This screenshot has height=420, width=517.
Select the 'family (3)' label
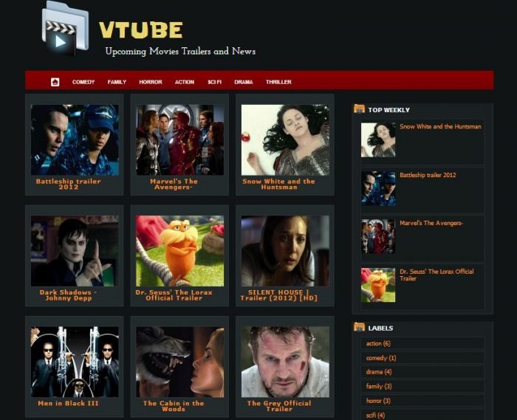click(379, 386)
